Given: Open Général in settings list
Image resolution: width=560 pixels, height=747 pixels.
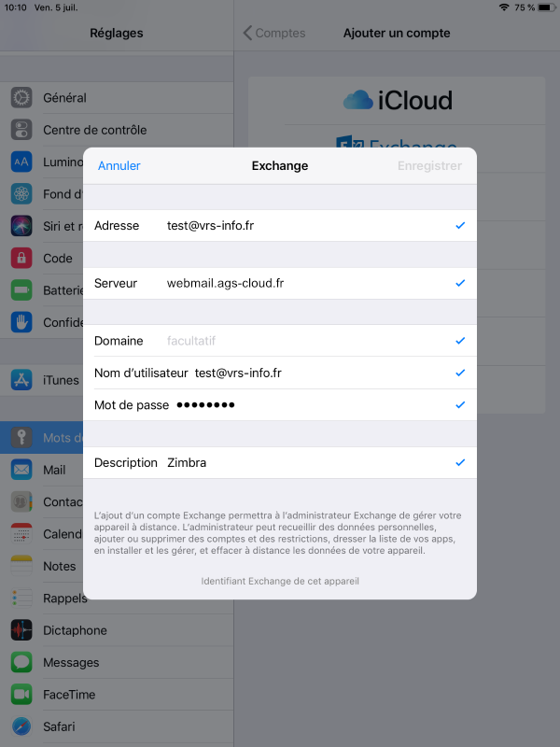Looking at the screenshot, I should pos(117,98).
